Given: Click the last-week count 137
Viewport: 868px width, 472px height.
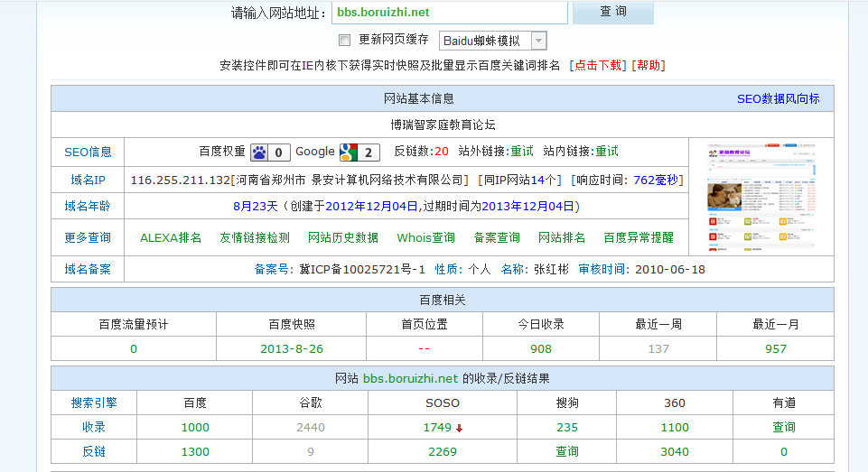Looking at the screenshot, I should point(658,349).
